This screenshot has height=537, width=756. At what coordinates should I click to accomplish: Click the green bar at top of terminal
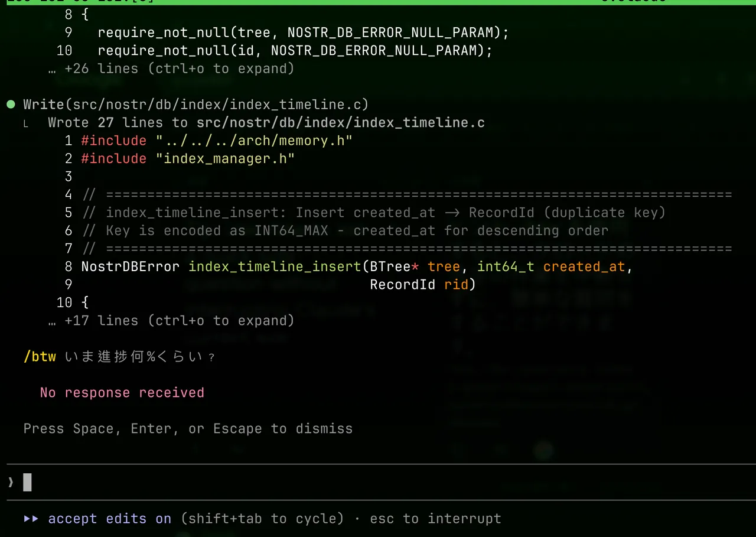pos(378,2)
